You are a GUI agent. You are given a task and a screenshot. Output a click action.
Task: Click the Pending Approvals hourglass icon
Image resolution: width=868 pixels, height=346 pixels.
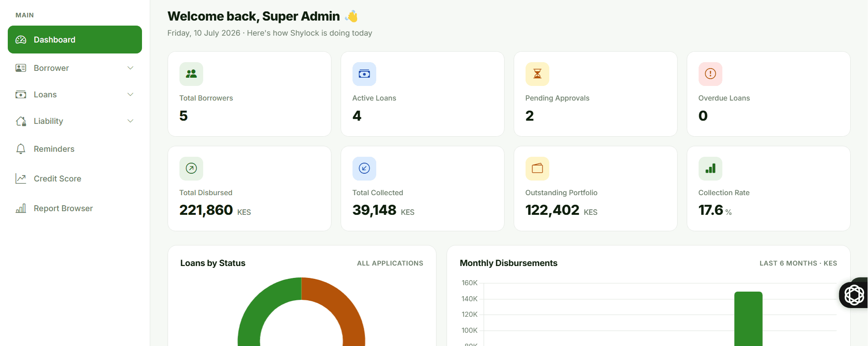[537, 74]
